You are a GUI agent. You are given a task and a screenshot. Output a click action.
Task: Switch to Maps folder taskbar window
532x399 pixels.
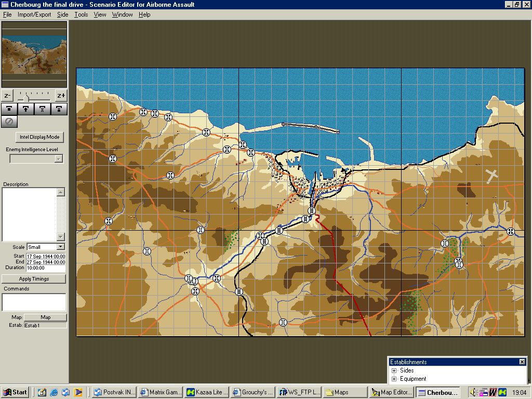[345, 392]
